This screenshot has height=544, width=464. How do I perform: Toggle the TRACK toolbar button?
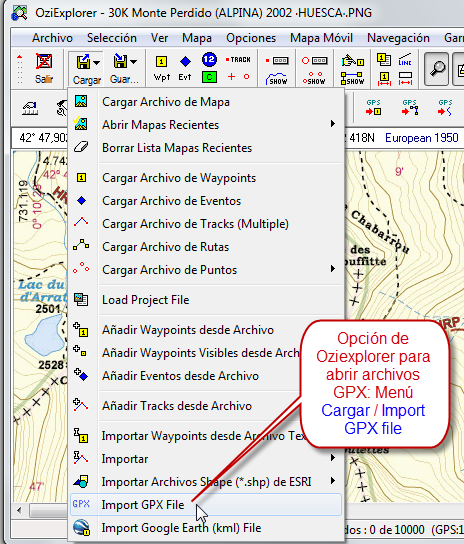click(238, 60)
